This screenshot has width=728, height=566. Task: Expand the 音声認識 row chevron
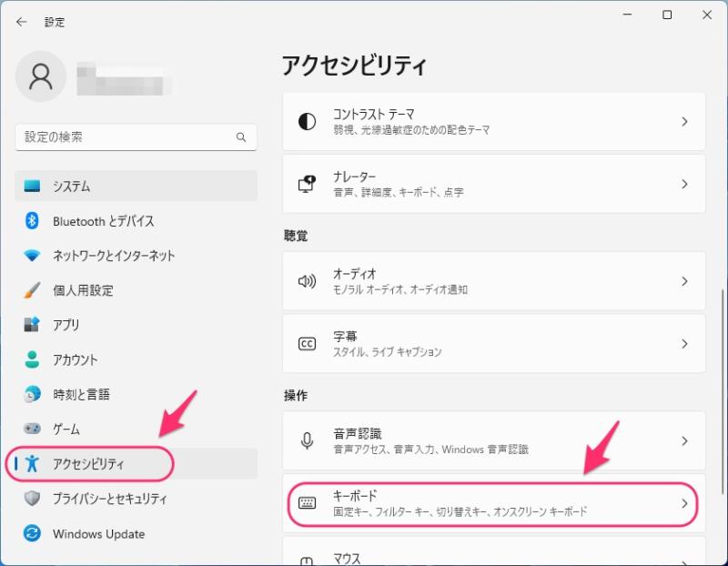[x=684, y=440]
